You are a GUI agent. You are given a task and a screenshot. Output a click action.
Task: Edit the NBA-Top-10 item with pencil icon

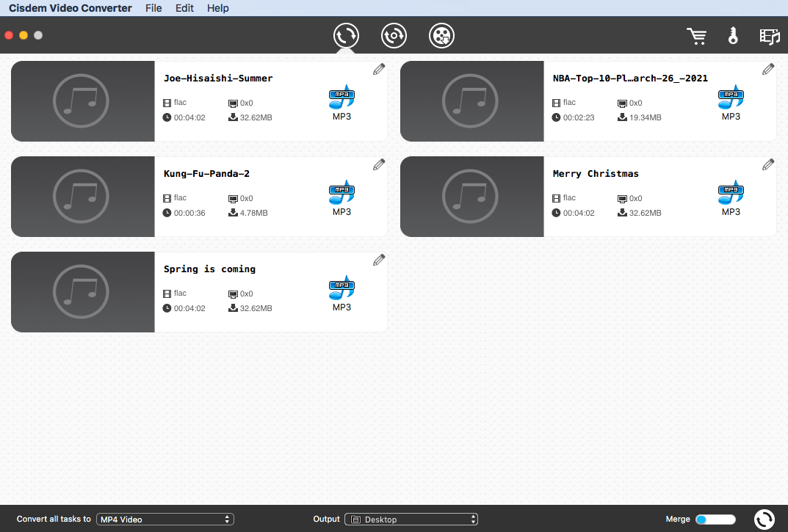point(768,69)
